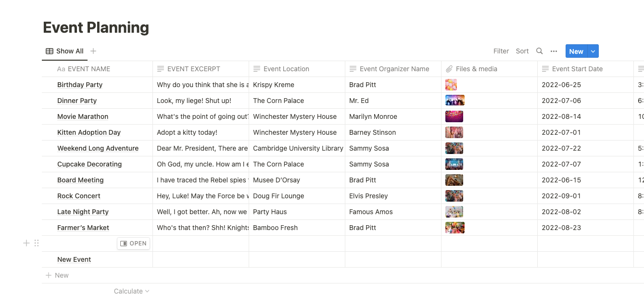This screenshot has width=644, height=308.
Task: Open the EVENT EXCERPT column header
Action: click(x=201, y=69)
